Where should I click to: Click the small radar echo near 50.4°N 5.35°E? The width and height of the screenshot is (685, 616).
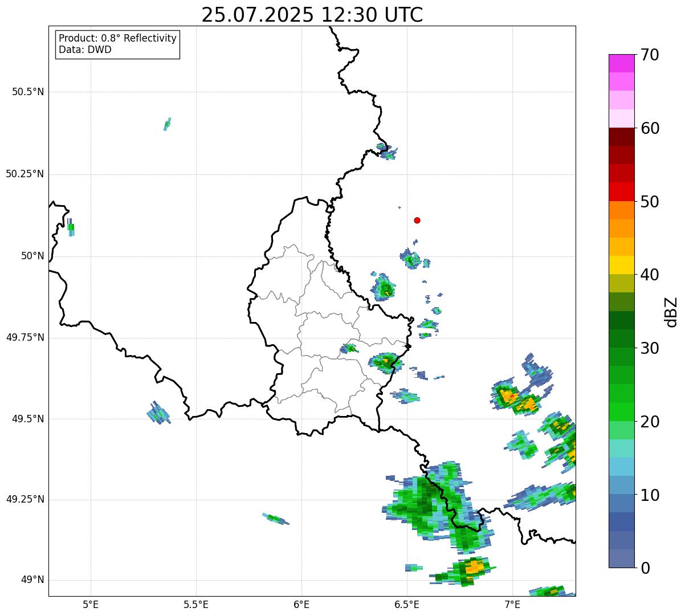[168, 124]
